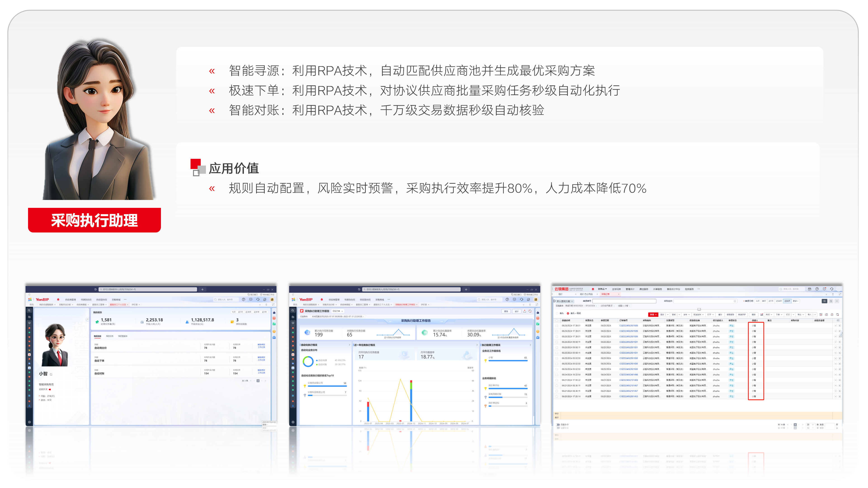868x488 pixels.
Task: Open column settings icon in order table header
Action: tap(838, 320)
